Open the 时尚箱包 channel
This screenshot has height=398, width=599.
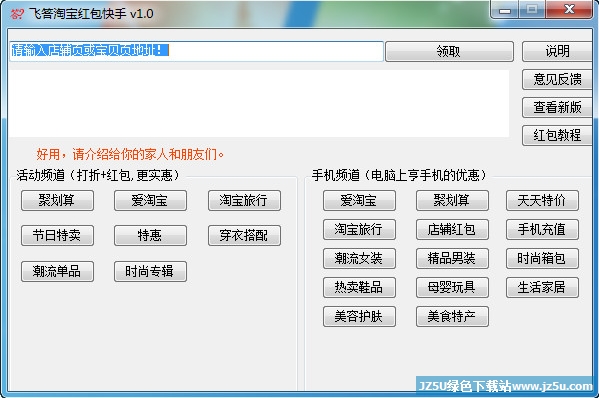(x=542, y=259)
